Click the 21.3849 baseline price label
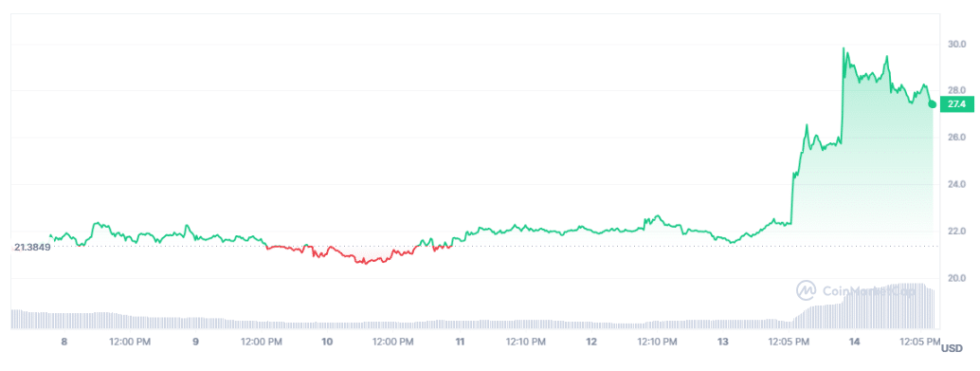 32,247
